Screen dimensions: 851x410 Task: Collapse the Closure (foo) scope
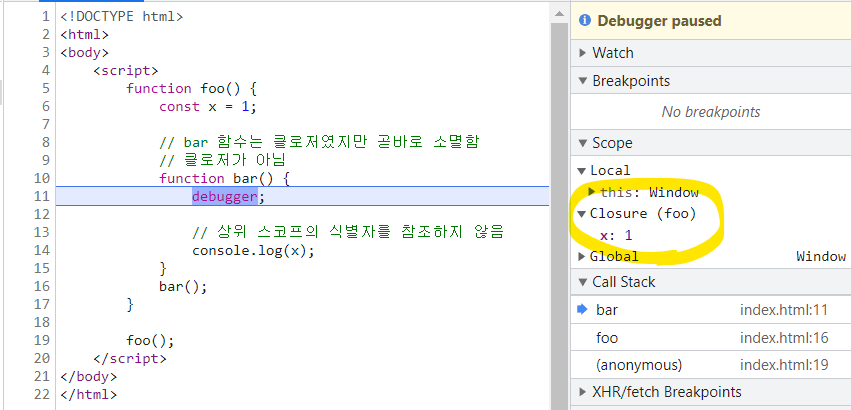[x=582, y=213]
